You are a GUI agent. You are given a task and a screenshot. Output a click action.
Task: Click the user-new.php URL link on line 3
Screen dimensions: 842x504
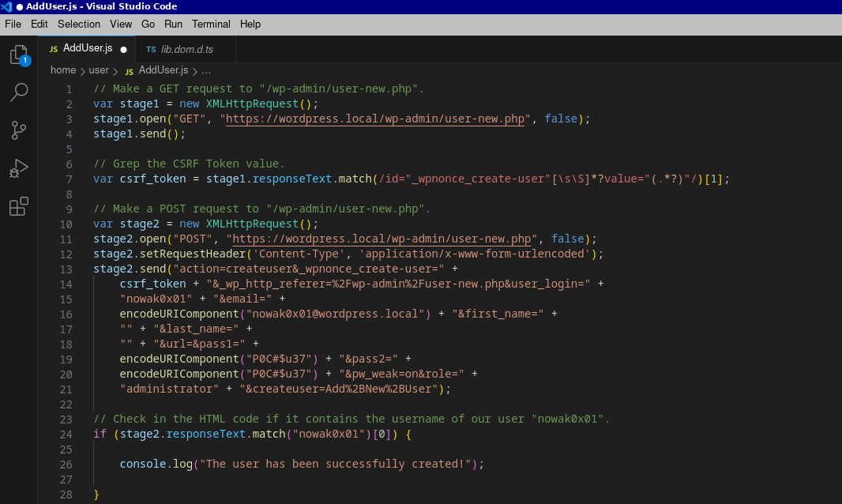coord(375,118)
